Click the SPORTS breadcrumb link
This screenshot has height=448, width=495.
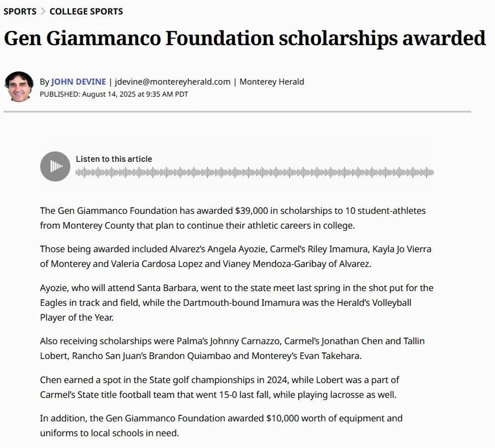(20, 11)
